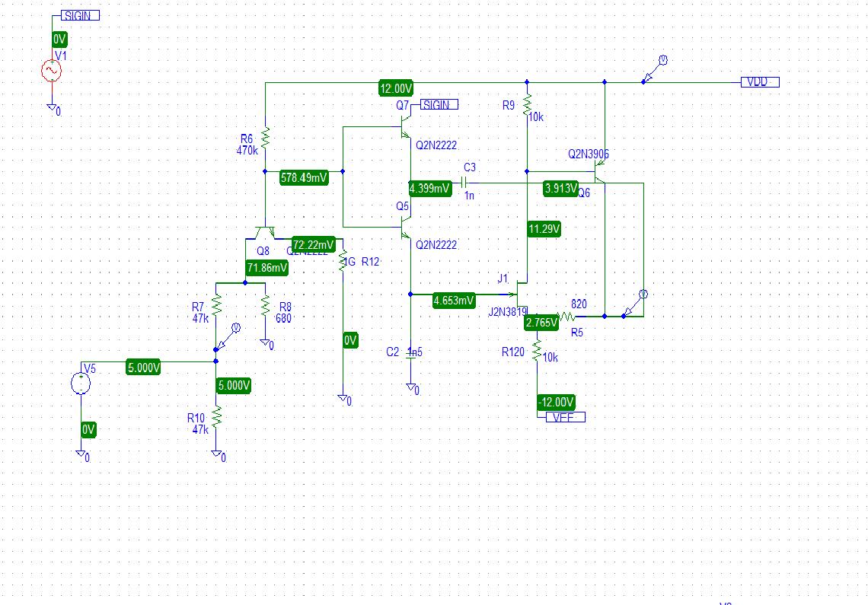
Task: Select voltage probe marker near R5
Action: [634, 304]
